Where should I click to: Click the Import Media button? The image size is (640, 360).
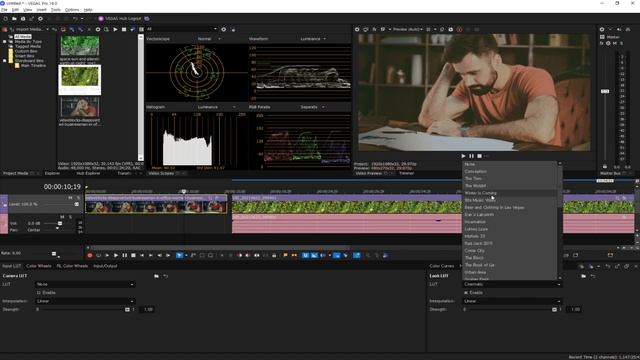(x=29, y=29)
